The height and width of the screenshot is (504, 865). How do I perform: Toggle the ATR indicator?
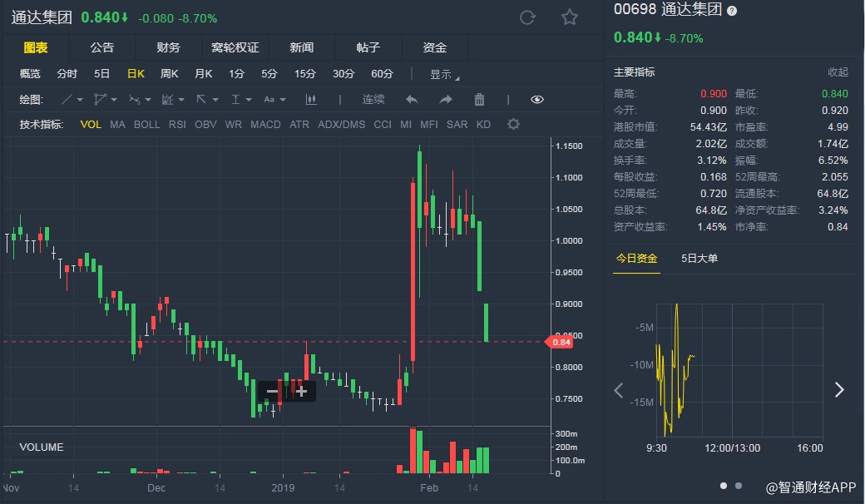[299, 125]
